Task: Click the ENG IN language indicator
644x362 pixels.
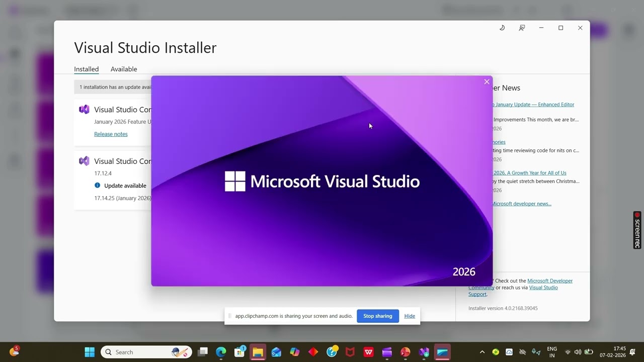Action: pyautogui.click(x=552, y=352)
